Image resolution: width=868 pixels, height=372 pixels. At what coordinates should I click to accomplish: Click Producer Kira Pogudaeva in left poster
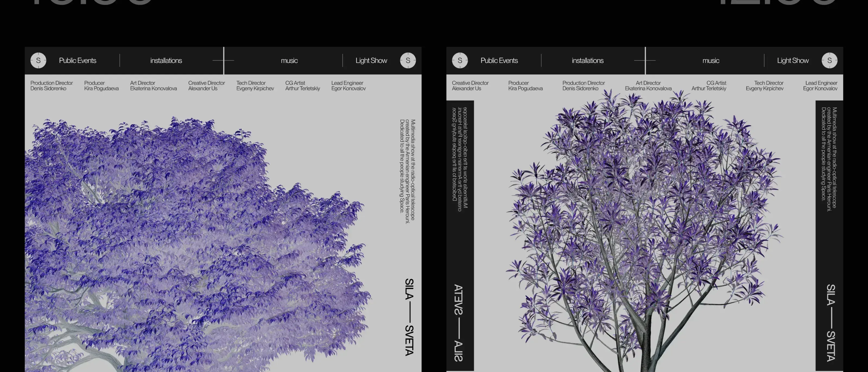tap(101, 85)
